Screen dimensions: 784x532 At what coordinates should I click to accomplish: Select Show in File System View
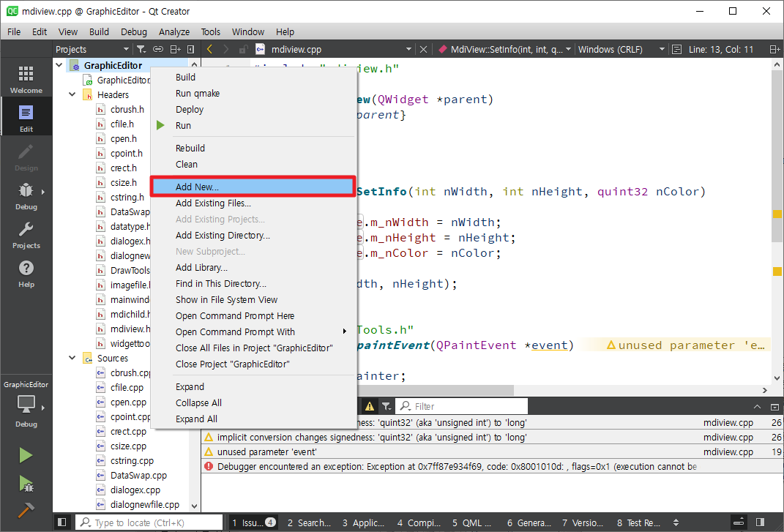pos(253,299)
